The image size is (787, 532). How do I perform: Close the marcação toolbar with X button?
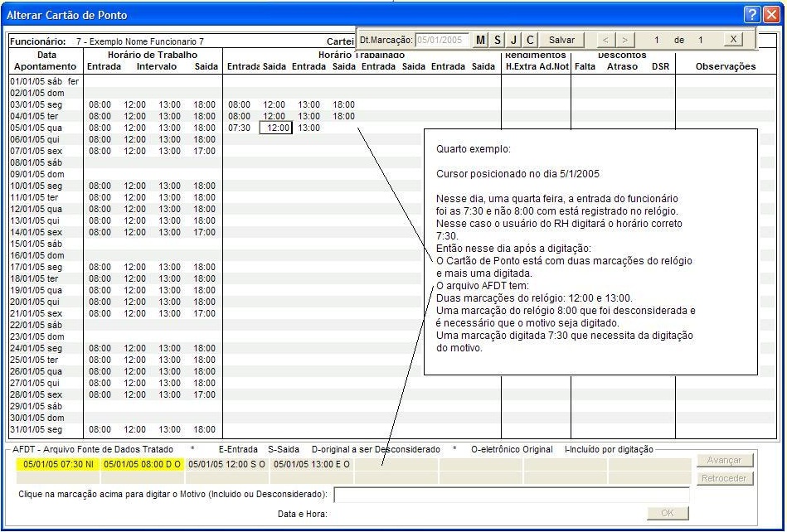(x=733, y=40)
